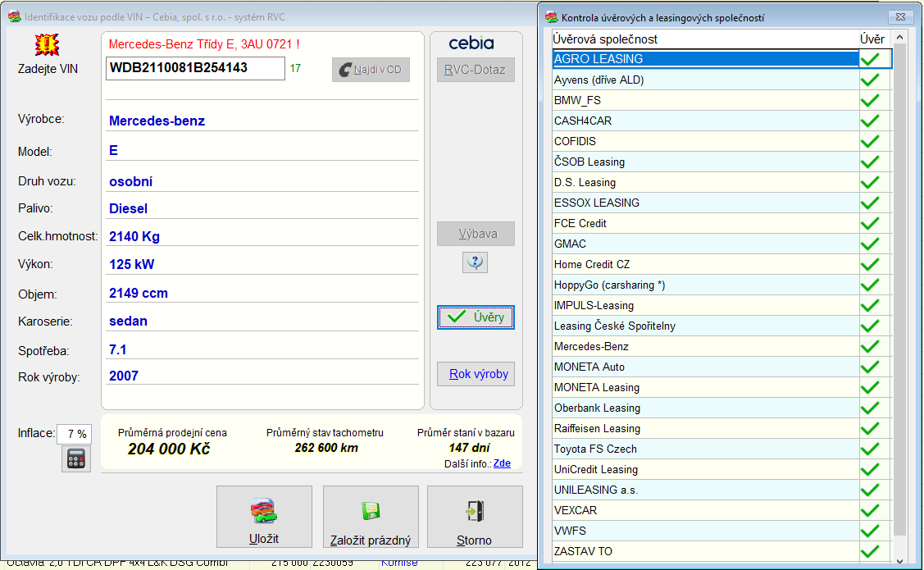Click the Výbava equipment button
This screenshot has height=570, width=924.
pos(476,234)
